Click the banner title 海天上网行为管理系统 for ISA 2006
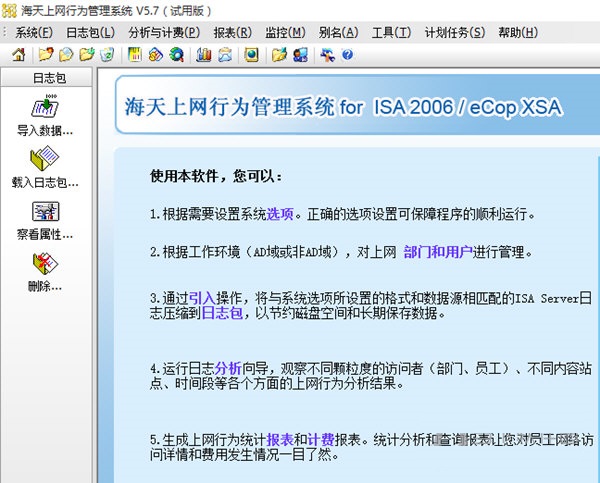The height and width of the screenshot is (483, 600). click(x=343, y=107)
